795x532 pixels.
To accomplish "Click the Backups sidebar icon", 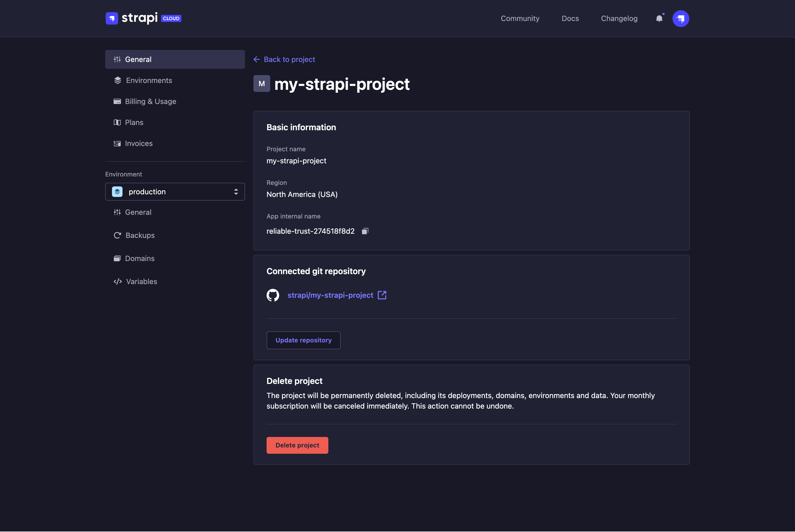I will click(117, 235).
